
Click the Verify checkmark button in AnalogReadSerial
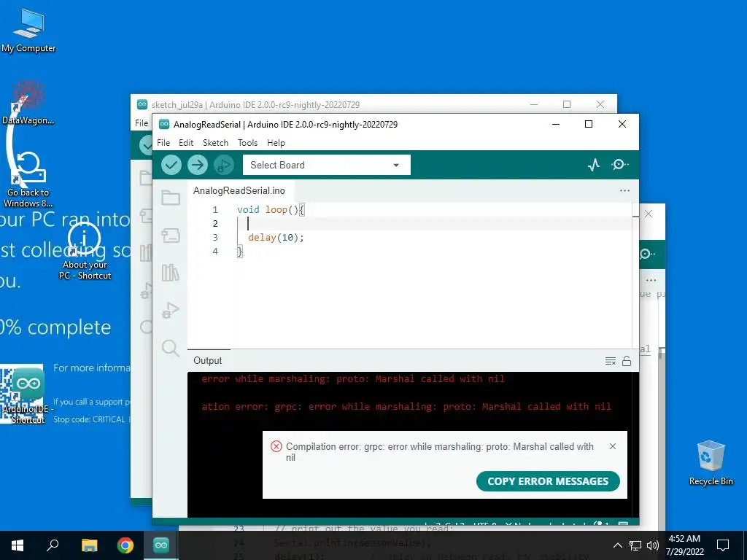pyautogui.click(x=171, y=166)
